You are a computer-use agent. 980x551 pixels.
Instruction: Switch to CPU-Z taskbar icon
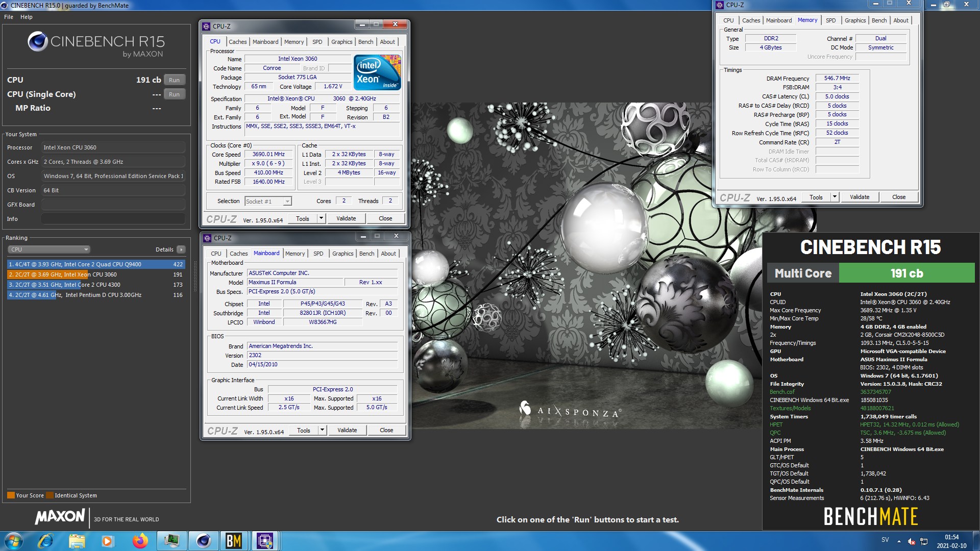tap(265, 541)
